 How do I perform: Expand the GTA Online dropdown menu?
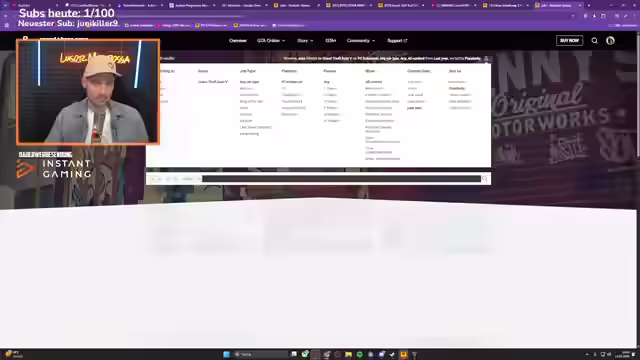[x=271, y=40]
